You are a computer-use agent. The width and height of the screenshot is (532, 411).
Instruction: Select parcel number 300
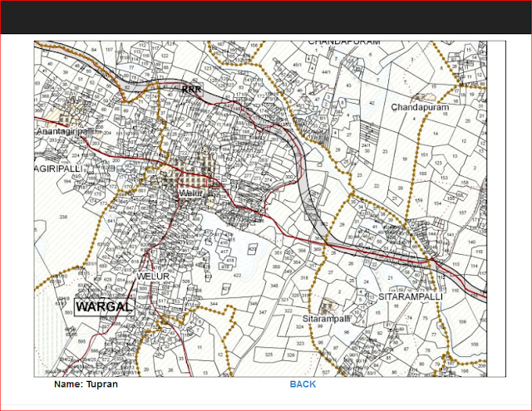[288, 177]
